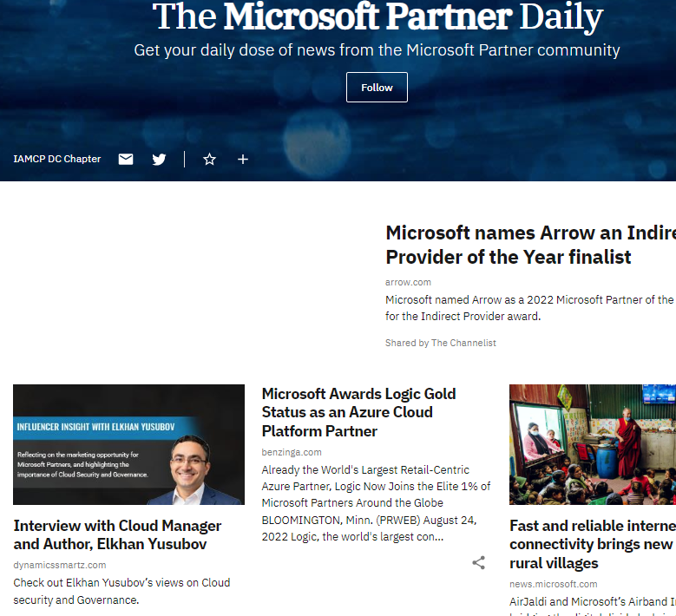
Task: Visit arrow.com source link
Action: coord(408,282)
